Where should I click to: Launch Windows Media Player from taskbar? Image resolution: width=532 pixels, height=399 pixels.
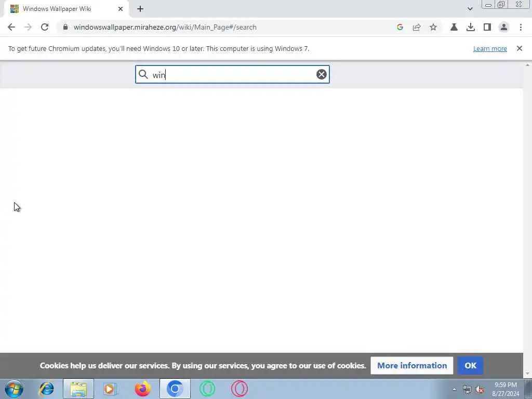(x=110, y=389)
